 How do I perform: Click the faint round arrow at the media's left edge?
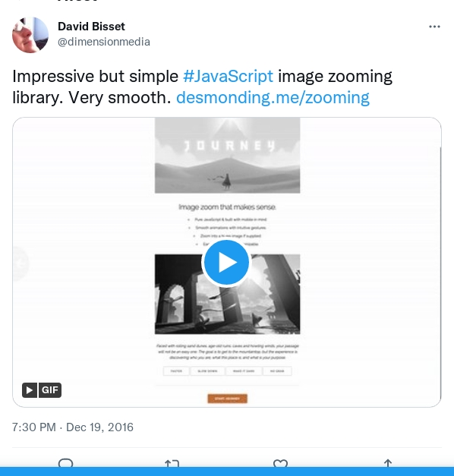[20, 263]
